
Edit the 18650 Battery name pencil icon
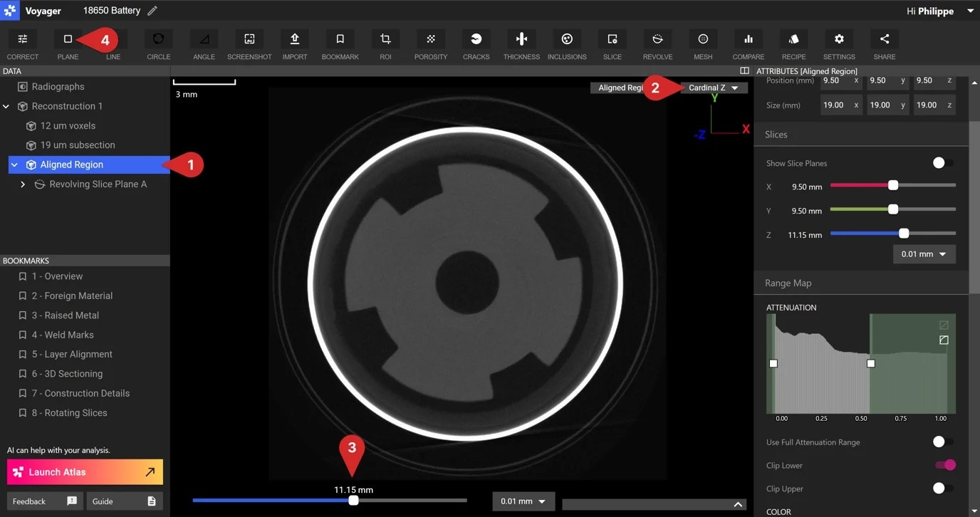pyautogui.click(x=152, y=11)
